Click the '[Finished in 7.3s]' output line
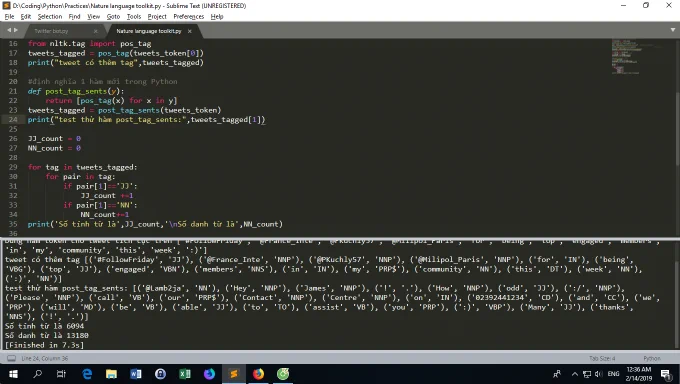 [x=44, y=345]
